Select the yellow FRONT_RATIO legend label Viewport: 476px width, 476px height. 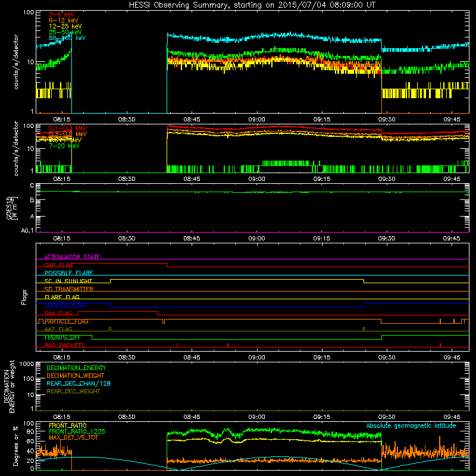(x=68, y=425)
